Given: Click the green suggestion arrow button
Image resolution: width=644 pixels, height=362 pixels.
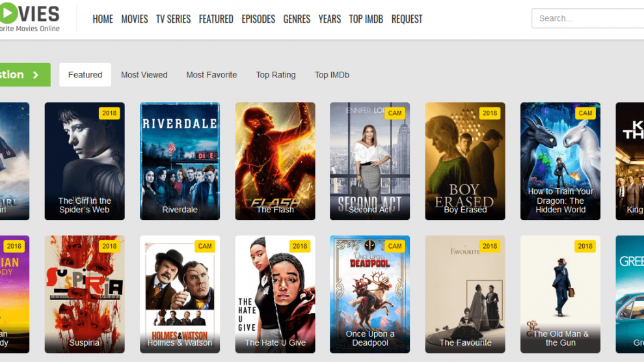Looking at the screenshot, I should 25,75.
